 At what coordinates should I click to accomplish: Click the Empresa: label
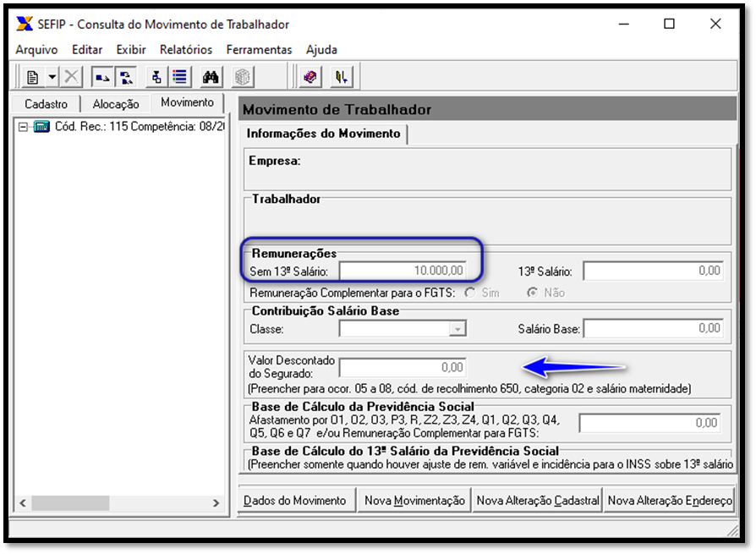pyautogui.click(x=274, y=161)
